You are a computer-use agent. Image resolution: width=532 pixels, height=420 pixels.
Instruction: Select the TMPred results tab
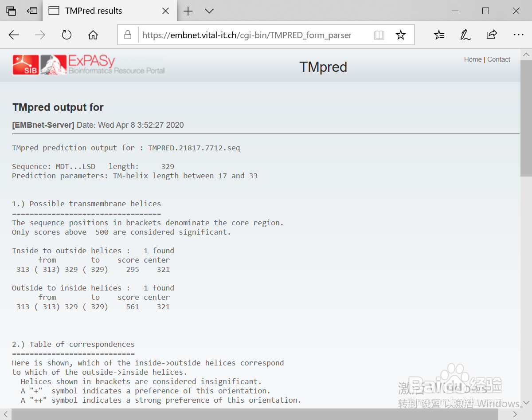109,11
